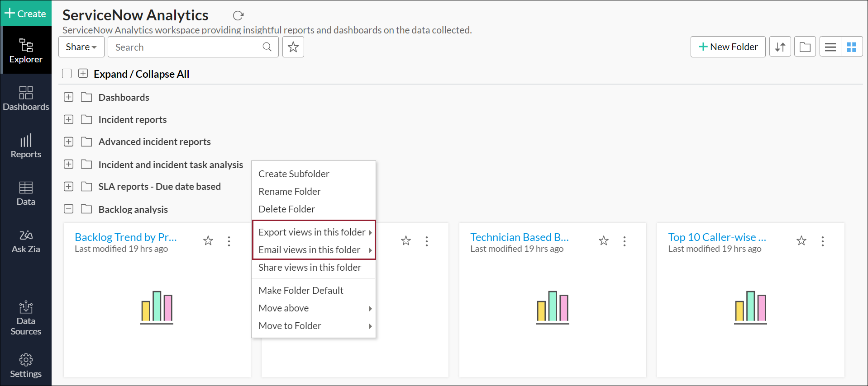This screenshot has width=868, height=386.
Task: Switch to list view layout
Action: [x=830, y=47]
